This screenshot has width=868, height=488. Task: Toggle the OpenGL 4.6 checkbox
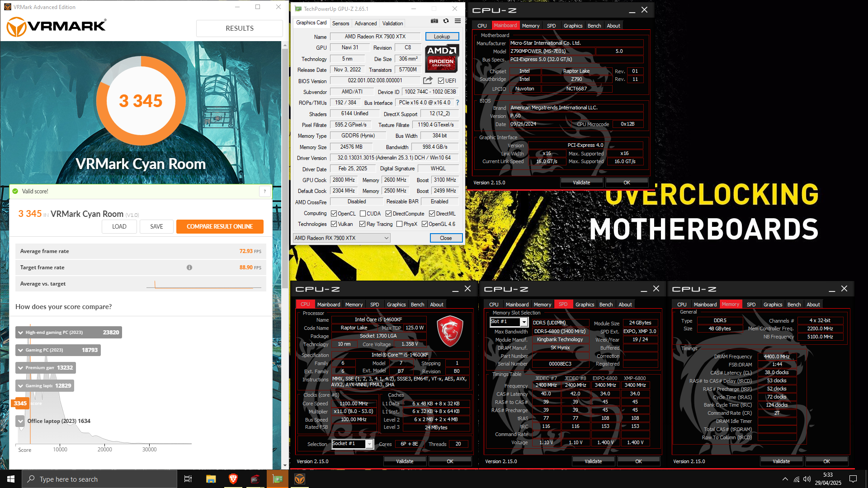[x=425, y=224]
